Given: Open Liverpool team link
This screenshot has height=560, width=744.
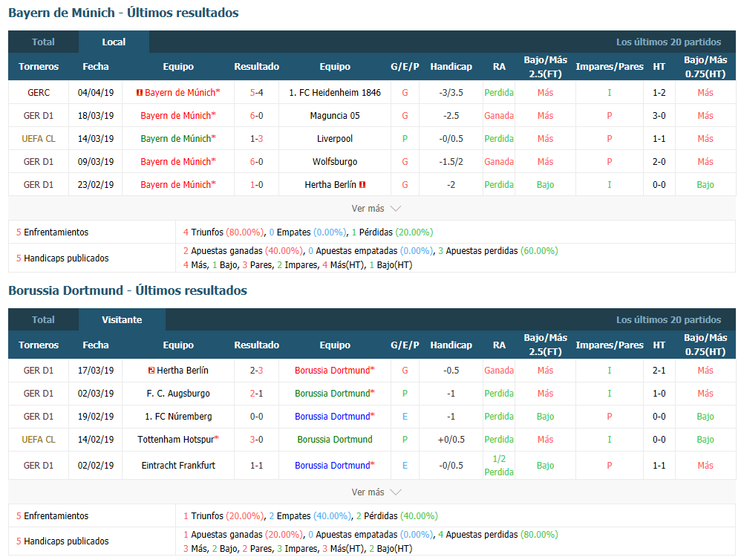Looking at the screenshot, I should pyautogui.click(x=335, y=139).
